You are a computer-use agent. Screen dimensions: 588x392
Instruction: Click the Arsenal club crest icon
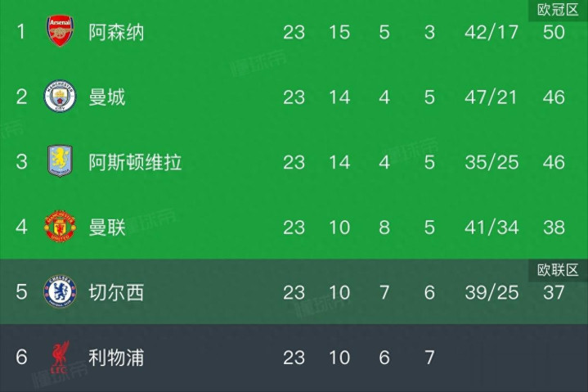[60, 32]
